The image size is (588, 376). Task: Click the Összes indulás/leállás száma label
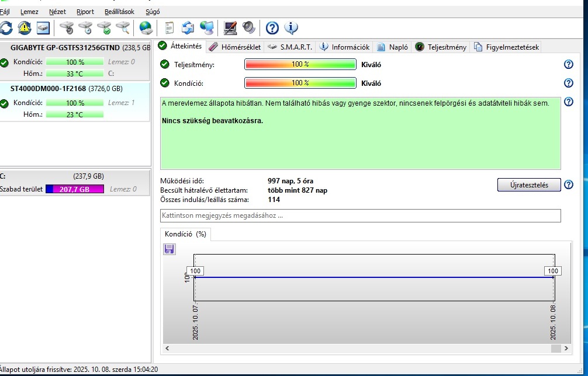[x=205, y=200]
